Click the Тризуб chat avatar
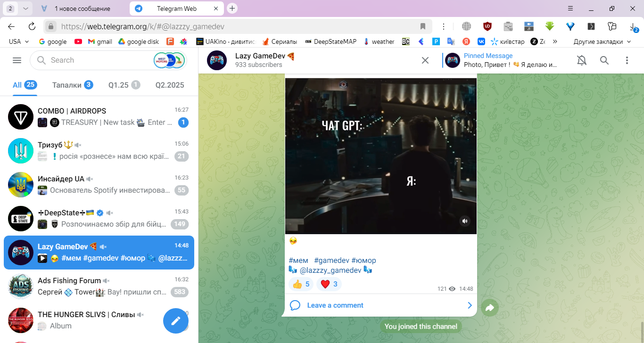The height and width of the screenshot is (343, 644). [21, 150]
